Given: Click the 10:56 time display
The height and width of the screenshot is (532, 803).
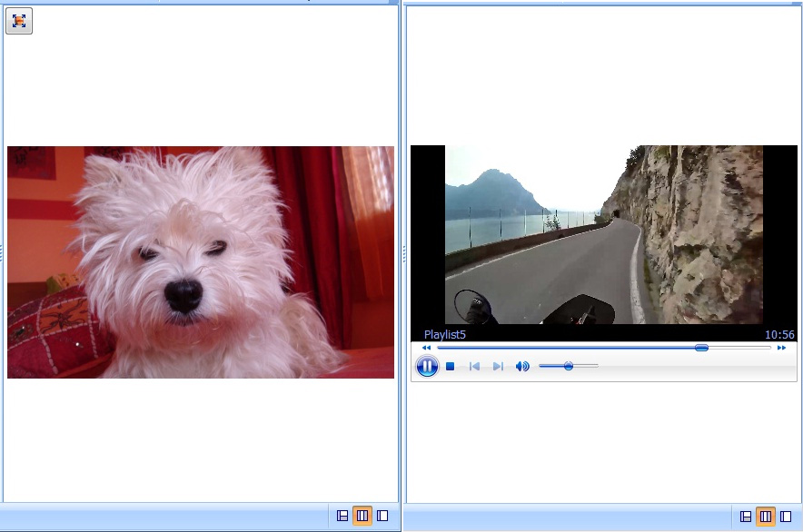Looking at the screenshot, I should pos(779,334).
